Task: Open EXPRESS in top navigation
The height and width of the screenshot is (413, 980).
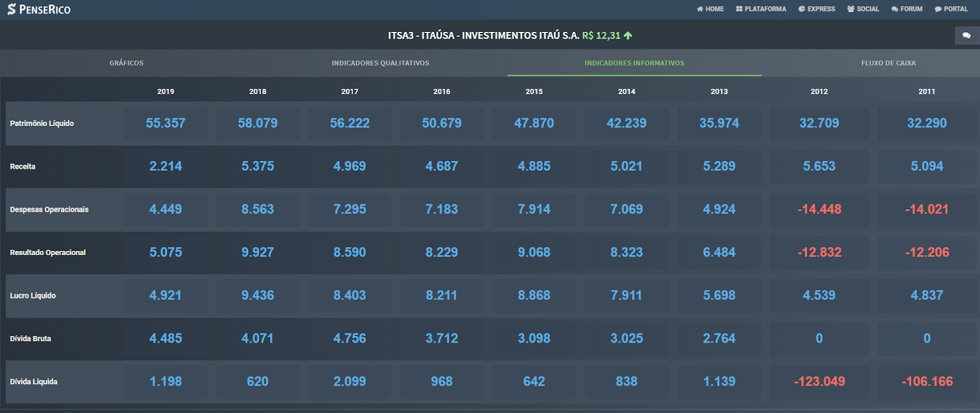Action: pyautogui.click(x=817, y=9)
